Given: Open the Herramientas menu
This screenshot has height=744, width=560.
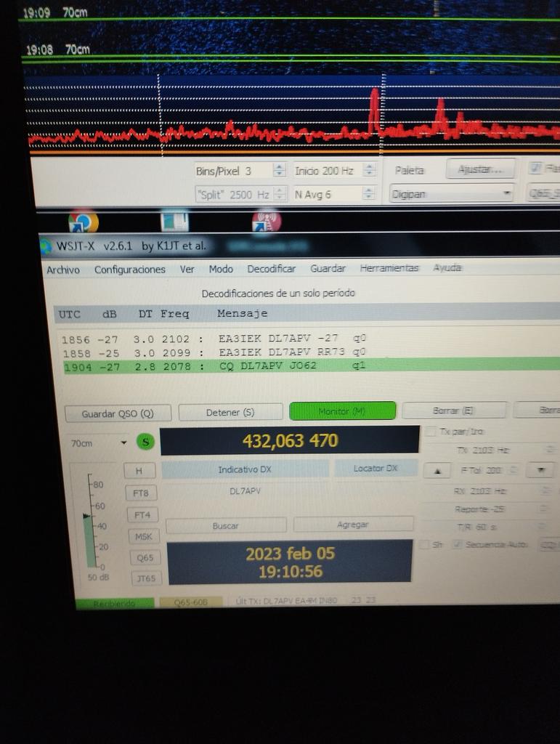Looking at the screenshot, I should 389,268.
